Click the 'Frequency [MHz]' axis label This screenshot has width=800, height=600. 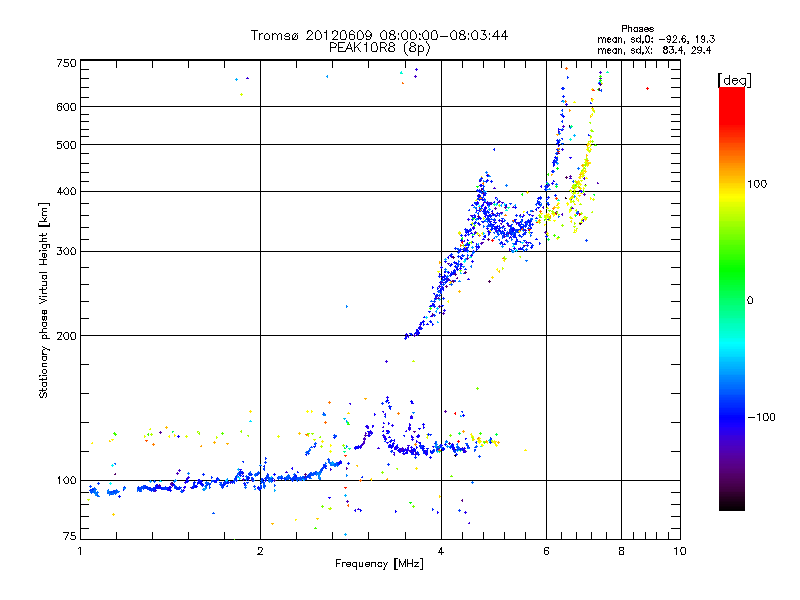pos(379,563)
